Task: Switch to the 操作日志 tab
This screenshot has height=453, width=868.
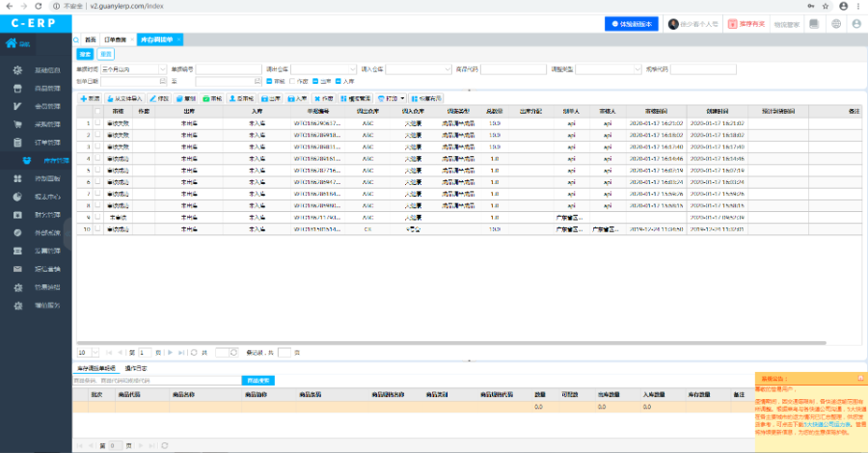Action: 136,368
